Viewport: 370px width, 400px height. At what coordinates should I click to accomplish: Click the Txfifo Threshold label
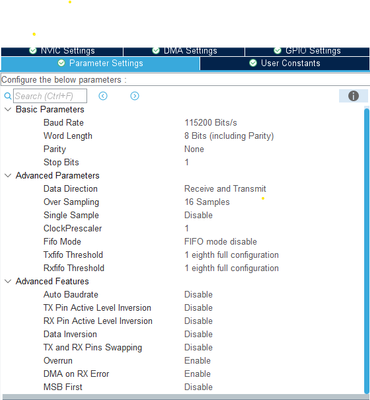coord(73,255)
